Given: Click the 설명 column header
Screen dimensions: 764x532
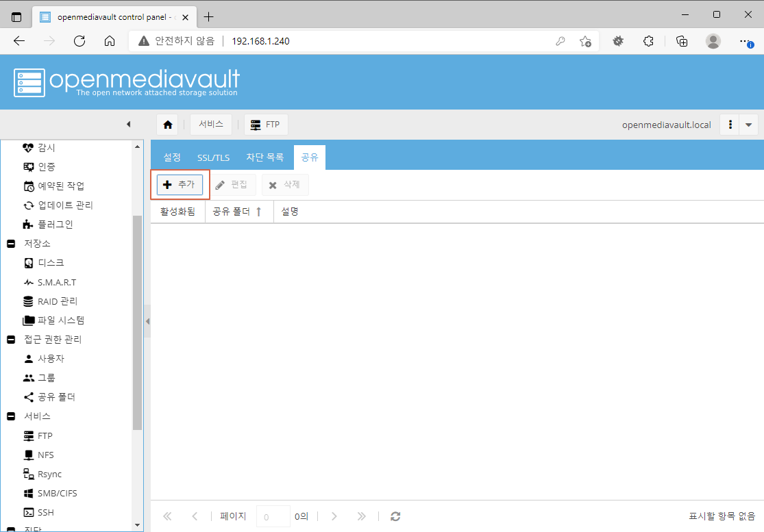Looking at the screenshot, I should coord(290,212).
